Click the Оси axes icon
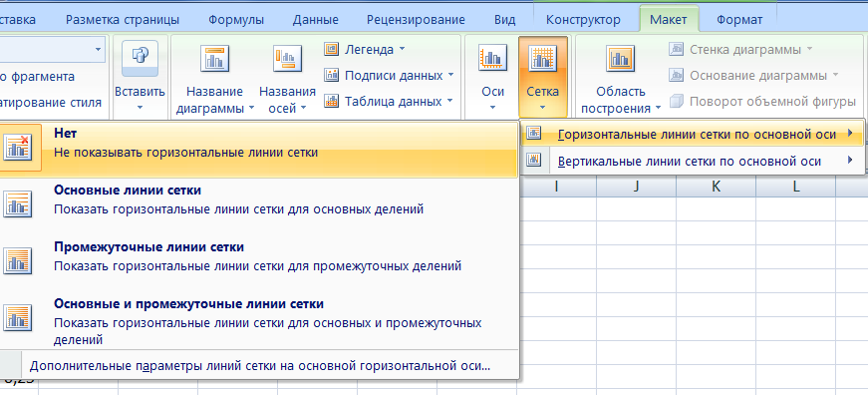Image resolution: width=868 pixels, height=395 pixels. tap(492, 58)
